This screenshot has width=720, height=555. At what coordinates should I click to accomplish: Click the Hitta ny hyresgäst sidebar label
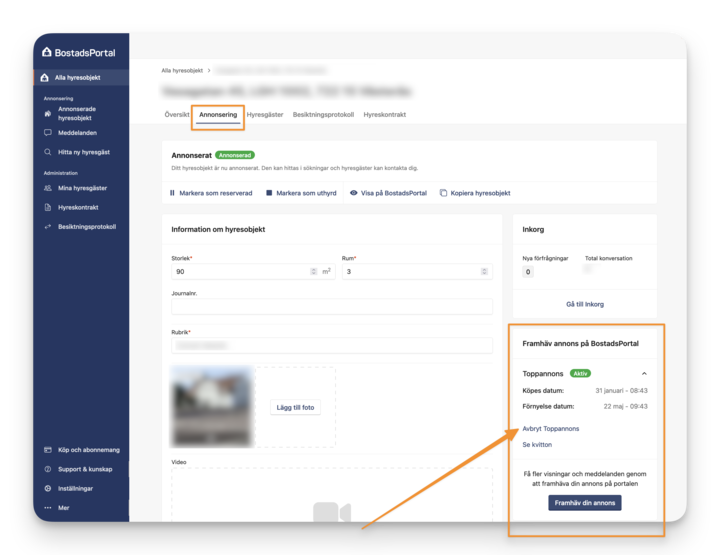pos(84,152)
